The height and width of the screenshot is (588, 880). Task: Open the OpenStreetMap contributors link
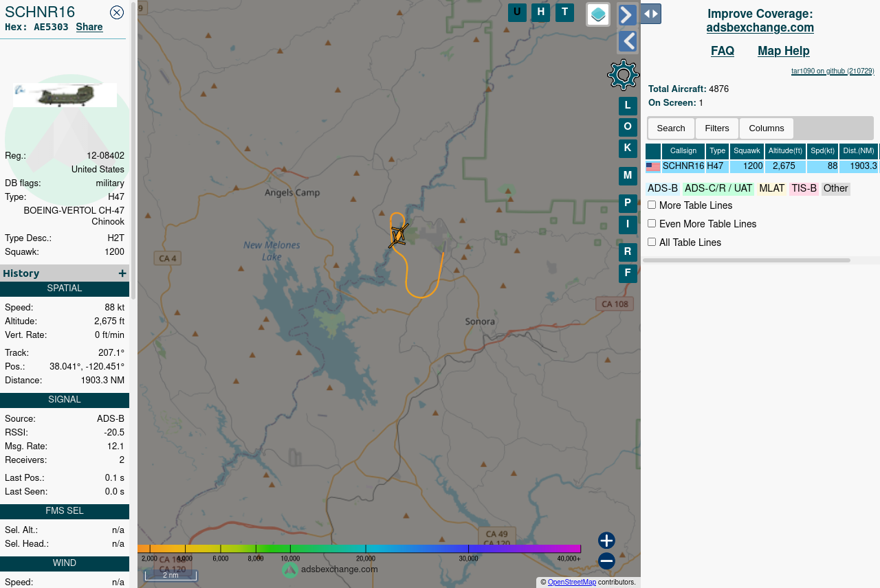(572, 583)
